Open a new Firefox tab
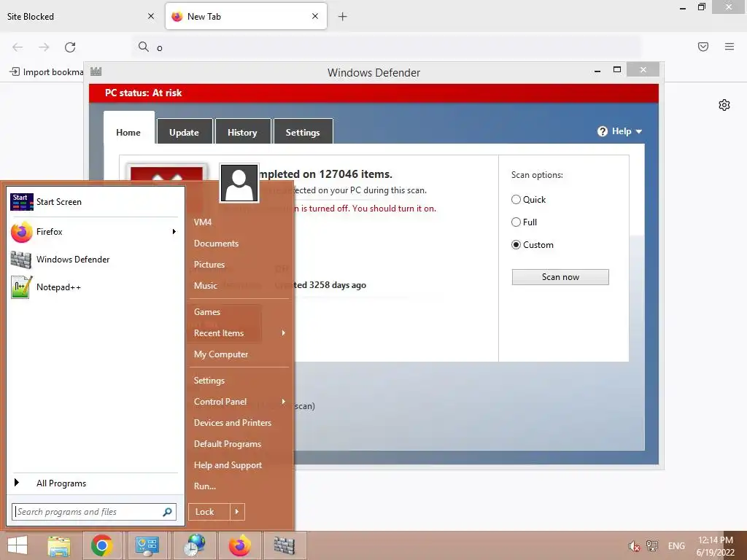This screenshot has height=560, width=747. pyautogui.click(x=343, y=17)
